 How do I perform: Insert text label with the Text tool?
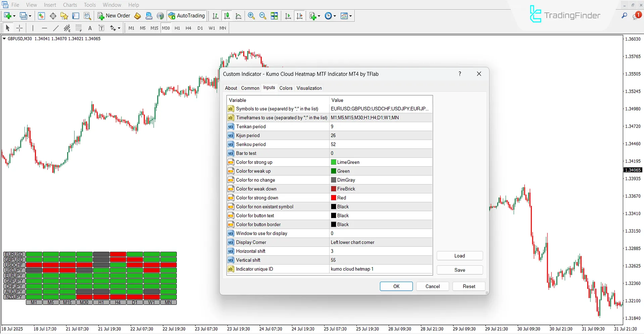(90, 28)
